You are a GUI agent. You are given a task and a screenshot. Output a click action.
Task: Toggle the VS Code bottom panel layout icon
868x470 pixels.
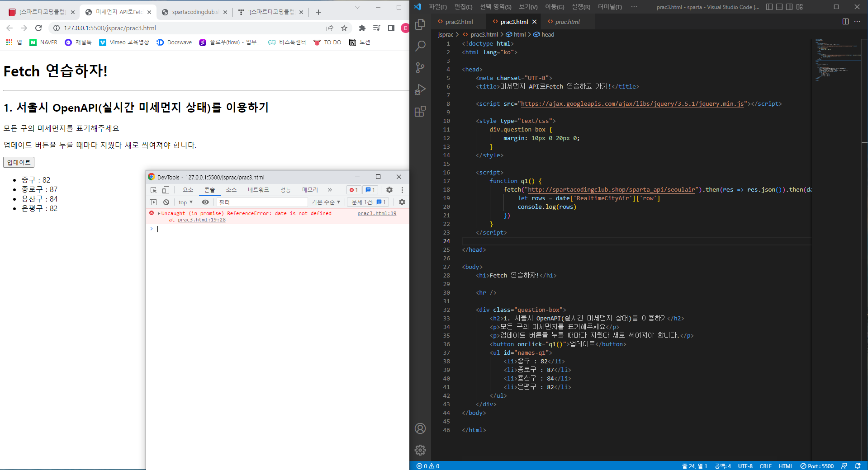[779, 7]
